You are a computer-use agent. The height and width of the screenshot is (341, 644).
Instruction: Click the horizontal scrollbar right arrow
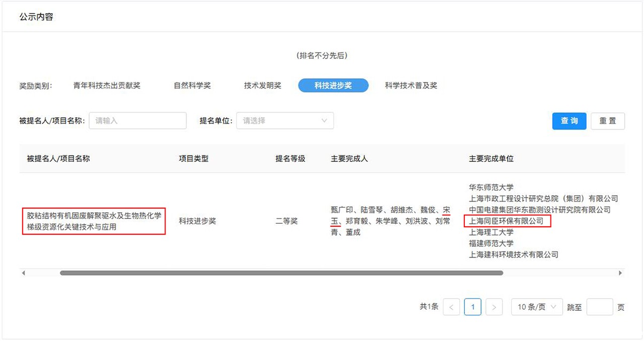tap(620, 273)
